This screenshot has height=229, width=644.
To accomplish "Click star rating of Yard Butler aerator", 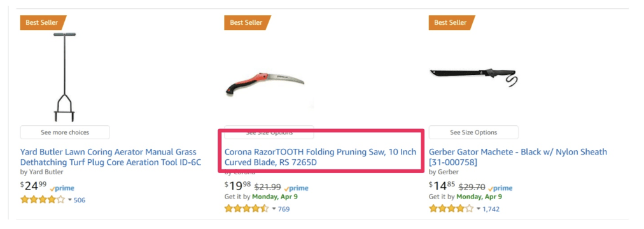I will pos(43,200).
